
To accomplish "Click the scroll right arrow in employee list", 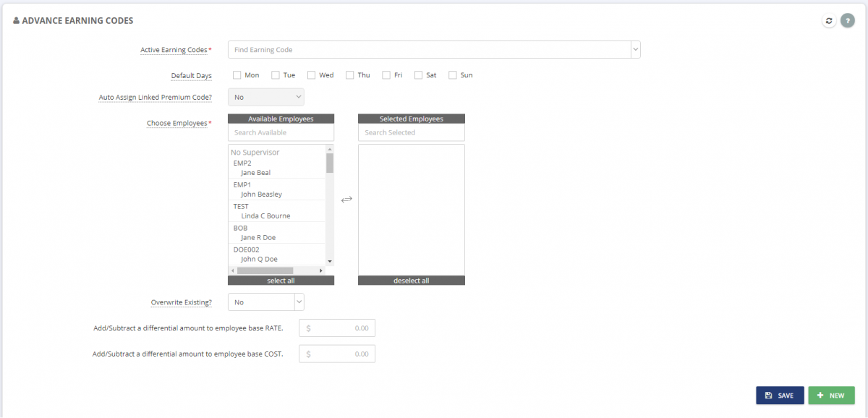I will coord(322,270).
